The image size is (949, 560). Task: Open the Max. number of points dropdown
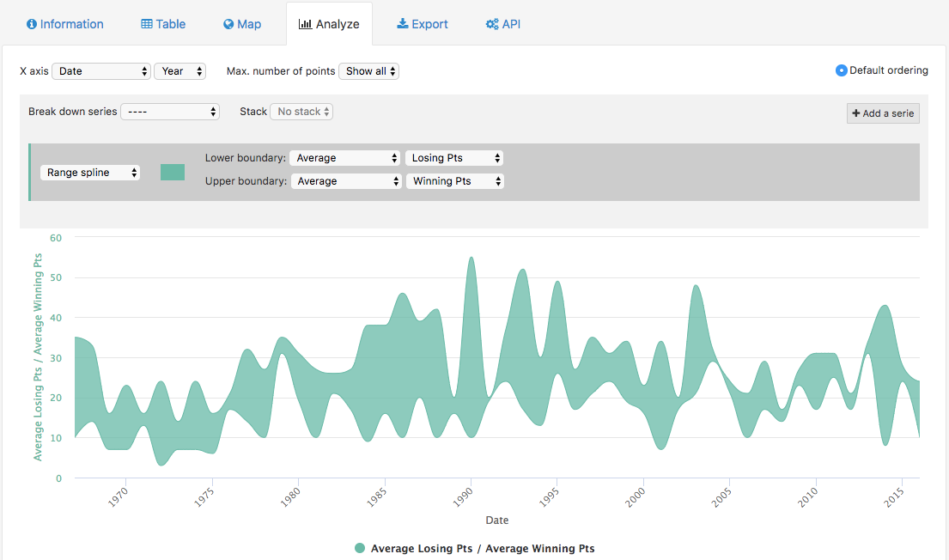pyautogui.click(x=368, y=71)
